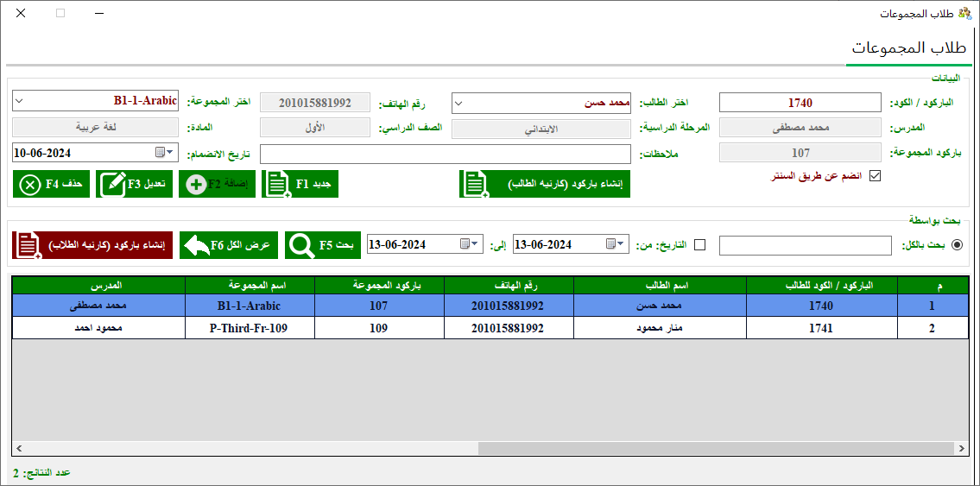Expand the B1-1-Arabic group dropdown

[19, 101]
